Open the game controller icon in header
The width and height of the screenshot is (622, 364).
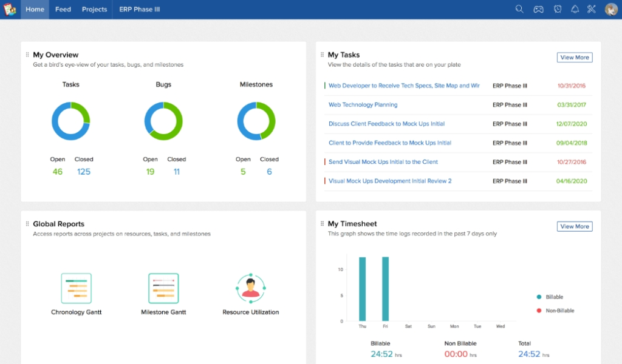pos(538,9)
